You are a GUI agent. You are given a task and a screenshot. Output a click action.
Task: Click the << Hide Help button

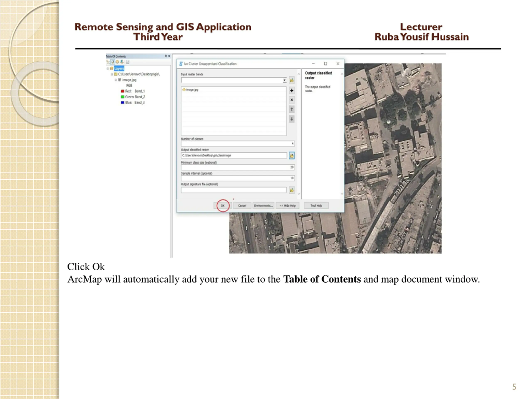coord(288,206)
